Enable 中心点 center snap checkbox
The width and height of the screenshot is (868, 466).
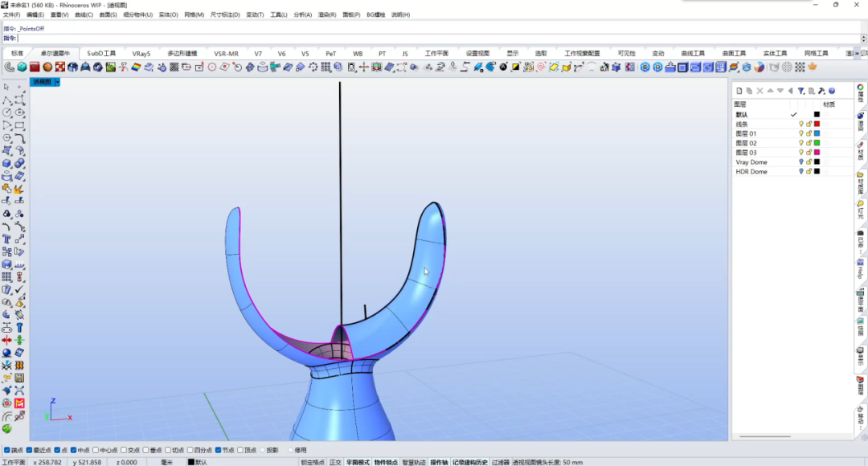click(x=96, y=450)
